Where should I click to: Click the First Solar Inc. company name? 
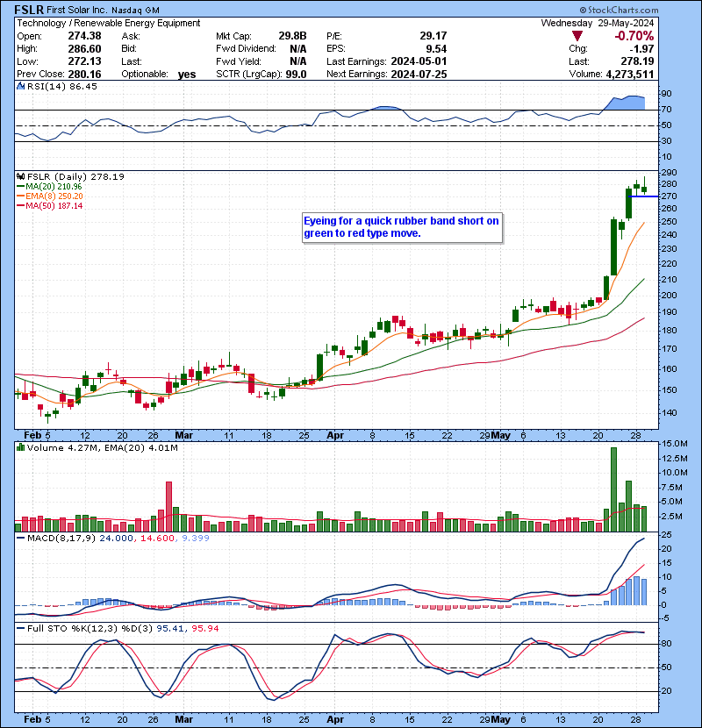click(77, 11)
